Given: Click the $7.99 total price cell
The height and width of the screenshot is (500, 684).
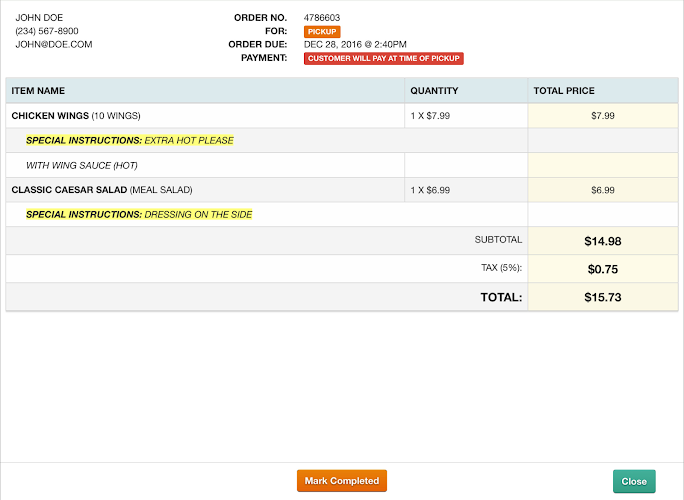Looking at the screenshot, I should point(603,116).
